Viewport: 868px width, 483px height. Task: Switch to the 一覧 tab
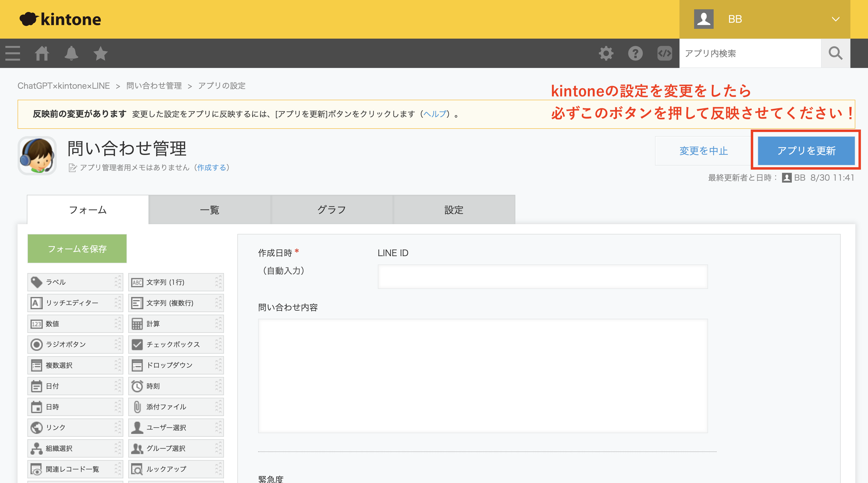coord(210,209)
